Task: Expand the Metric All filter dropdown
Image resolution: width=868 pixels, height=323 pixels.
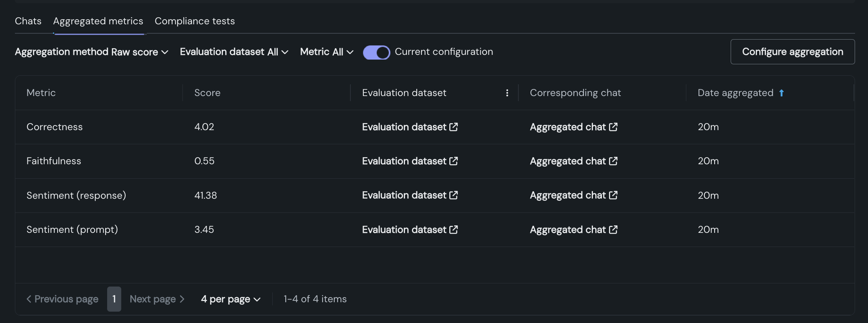Action: pyautogui.click(x=327, y=52)
